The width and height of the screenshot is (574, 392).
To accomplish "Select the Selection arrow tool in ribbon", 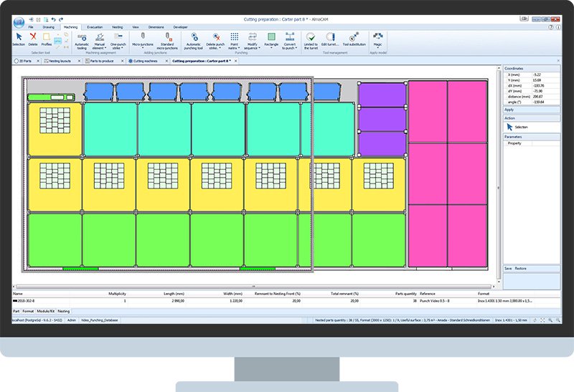I will [x=19, y=37].
